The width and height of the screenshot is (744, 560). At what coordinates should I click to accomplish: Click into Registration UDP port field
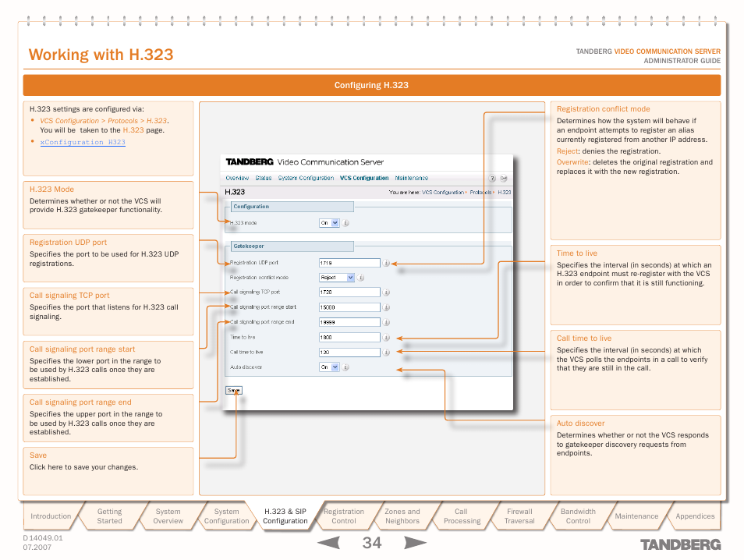(349, 263)
